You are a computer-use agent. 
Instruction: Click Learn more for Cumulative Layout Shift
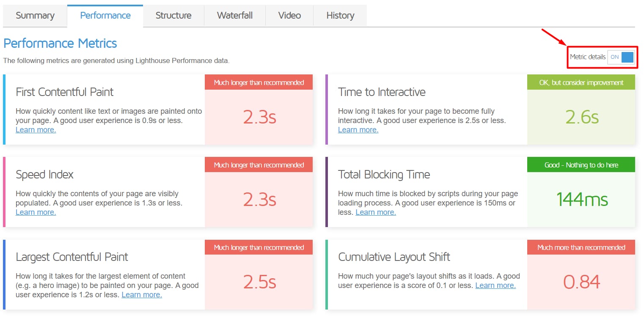tap(495, 285)
